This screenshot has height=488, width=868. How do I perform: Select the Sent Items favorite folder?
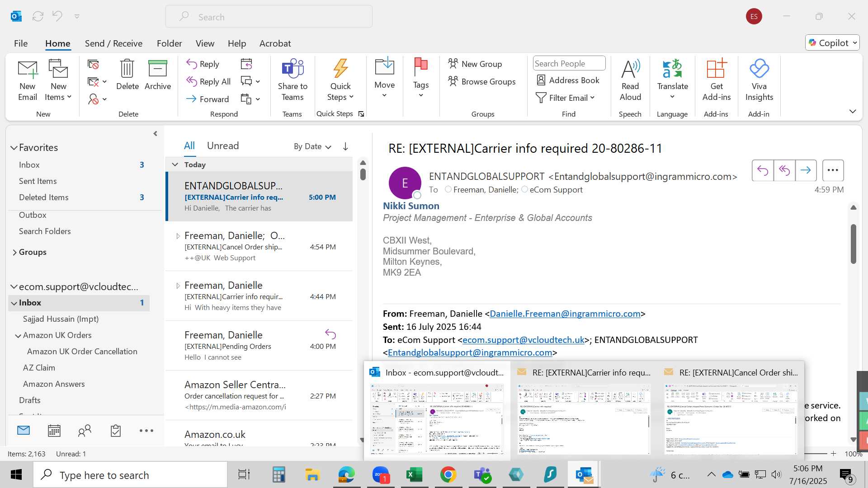tap(38, 181)
